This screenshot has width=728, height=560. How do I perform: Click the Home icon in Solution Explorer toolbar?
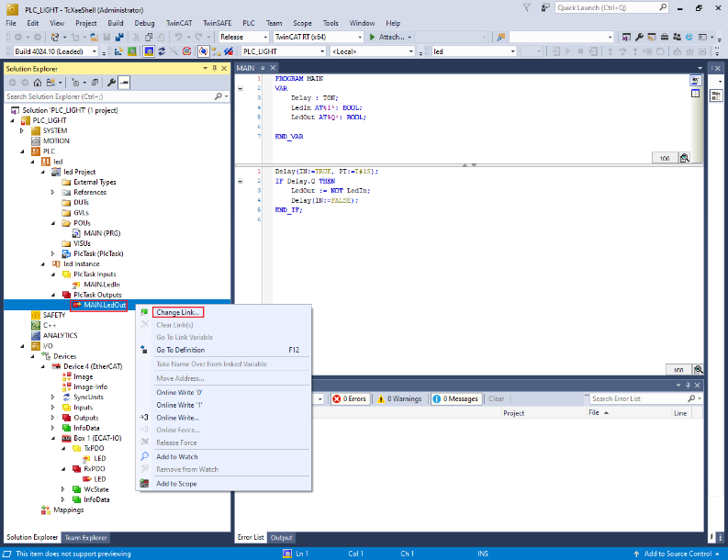click(x=37, y=83)
